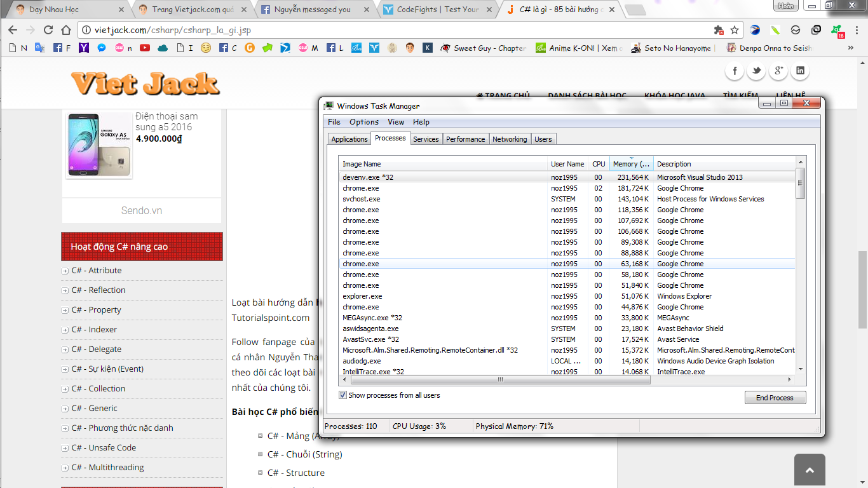The height and width of the screenshot is (488, 868).
Task: Open the YouTube bookmark icon
Action: tap(145, 48)
